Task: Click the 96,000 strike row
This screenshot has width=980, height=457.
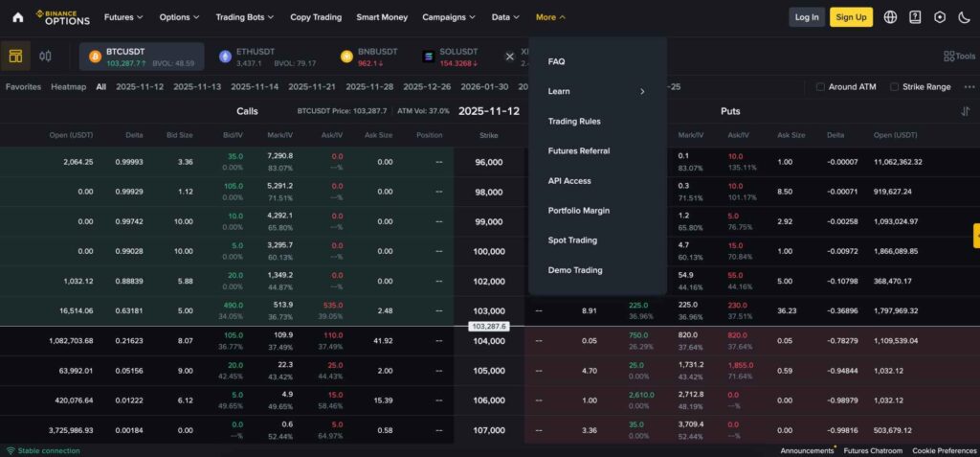Action: pos(489,162)
